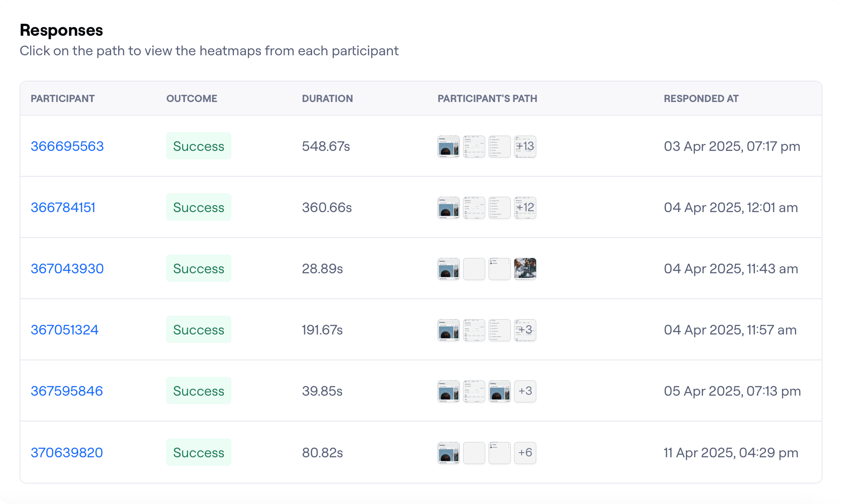
Task: View blank second thumbnail for 367043930
Action: tap(474, 269)
